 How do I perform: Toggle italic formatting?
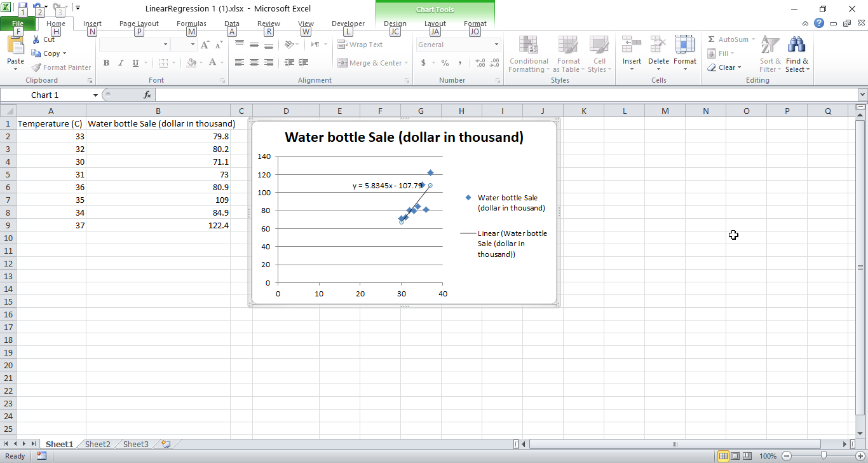tap(121, 63)
